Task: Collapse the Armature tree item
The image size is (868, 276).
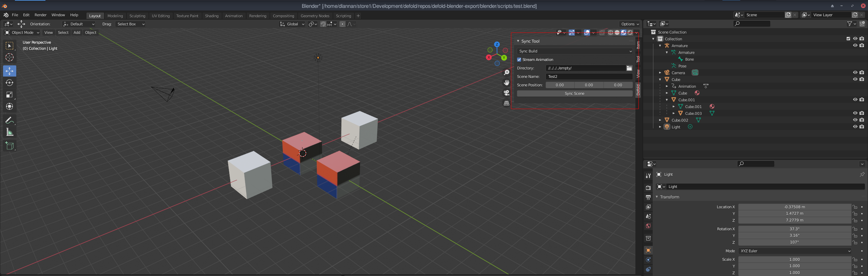Action: pyautogui.click(x=660, y=46)
